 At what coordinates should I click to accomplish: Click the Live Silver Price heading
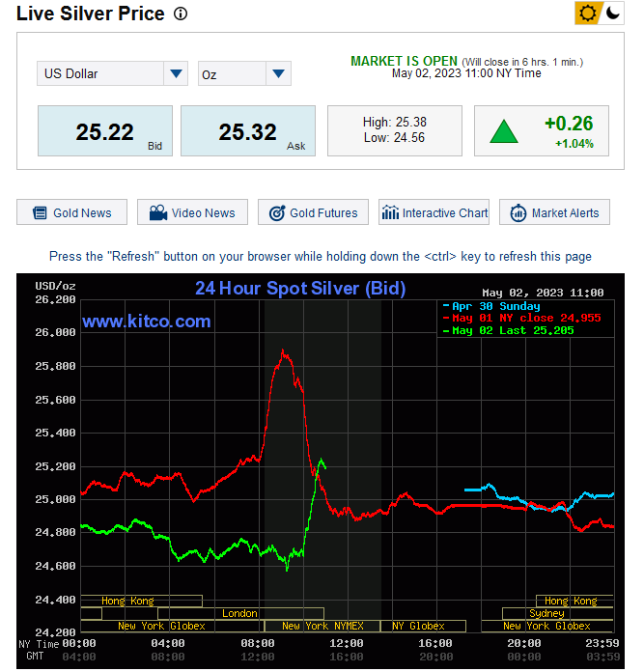click(x=91, y=14)
